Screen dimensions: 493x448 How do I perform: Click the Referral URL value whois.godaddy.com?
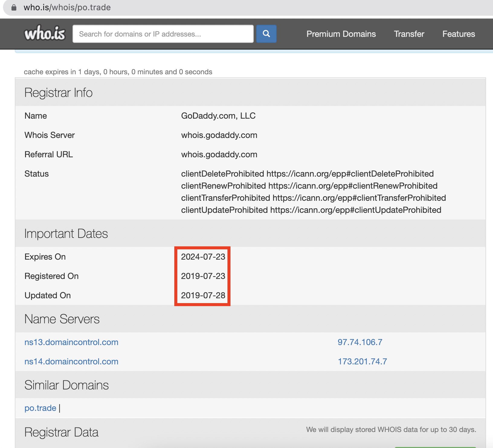219,154
